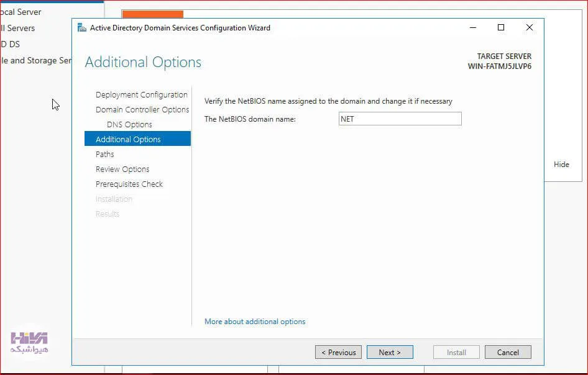Viewport: 588px width, 375px height.
Task: Select Local Server in Server Manager
Action: coord(21,12)
